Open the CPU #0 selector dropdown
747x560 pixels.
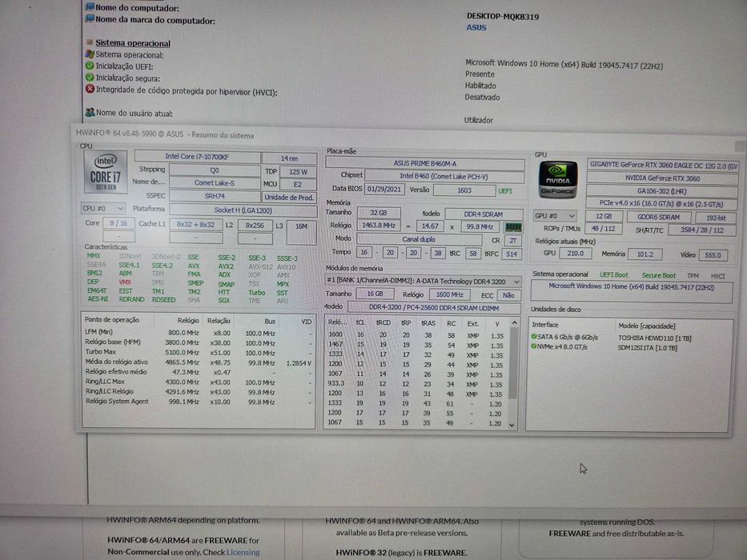(x=103, y=209)
